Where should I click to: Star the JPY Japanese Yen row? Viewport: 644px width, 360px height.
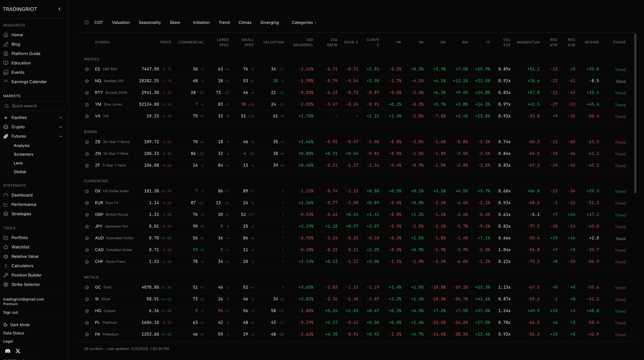click(87, 226)
